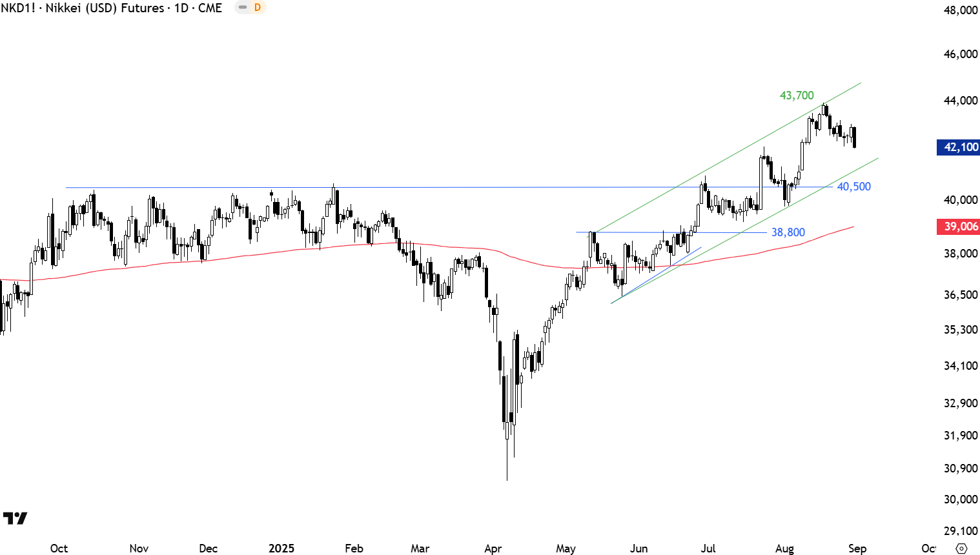
Task: Click the 30,000 price scale value
Action: point(961,499)
